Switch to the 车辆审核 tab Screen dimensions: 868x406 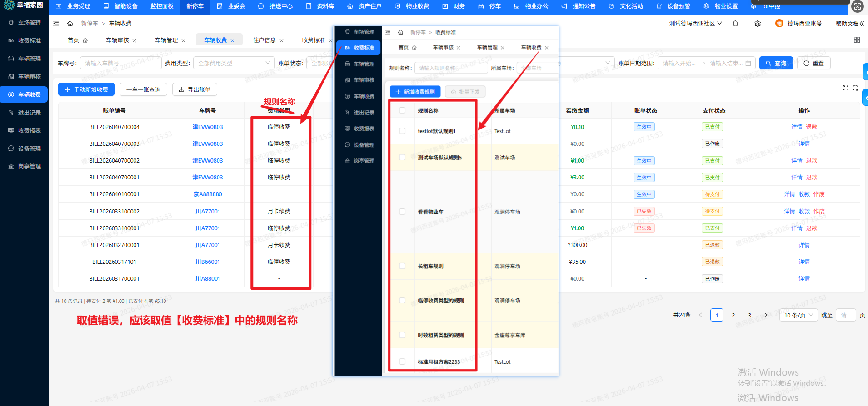(x=117, y=40)
